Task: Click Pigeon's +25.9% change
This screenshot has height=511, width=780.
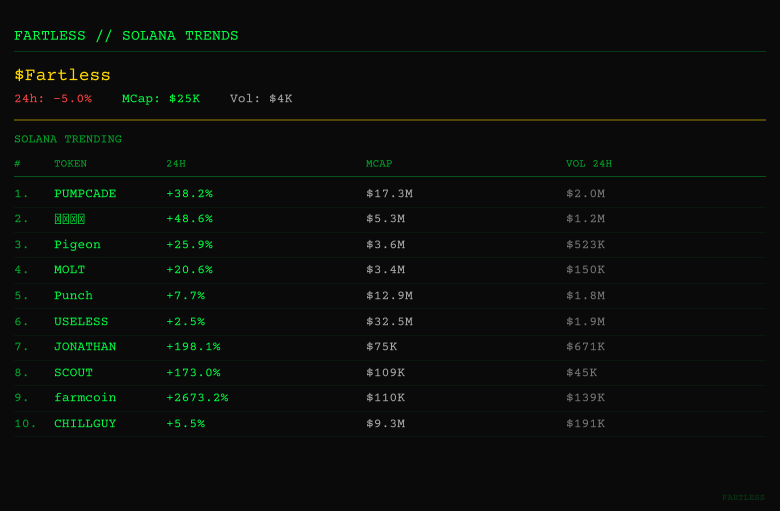Action: coord(190,245)
